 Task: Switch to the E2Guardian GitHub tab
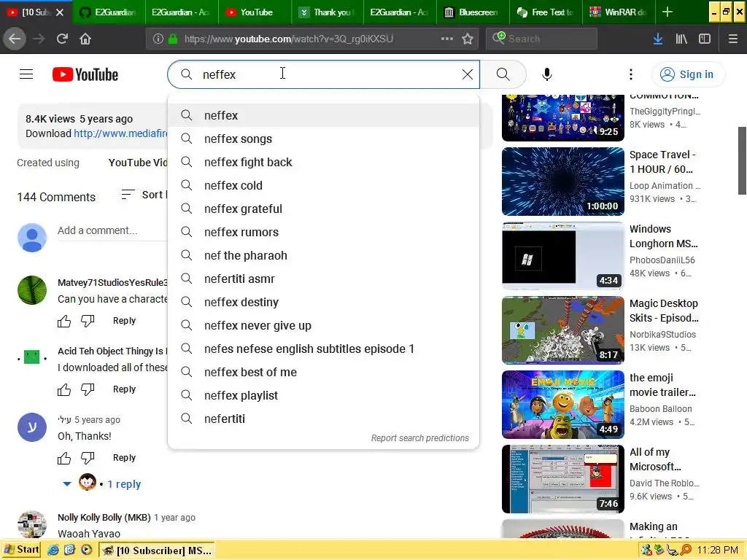tap(109, 12)
